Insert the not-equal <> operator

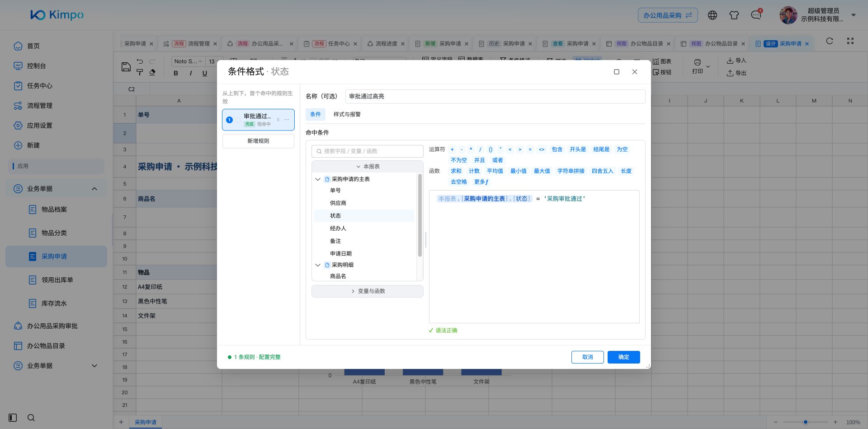(x=542, y=149)
